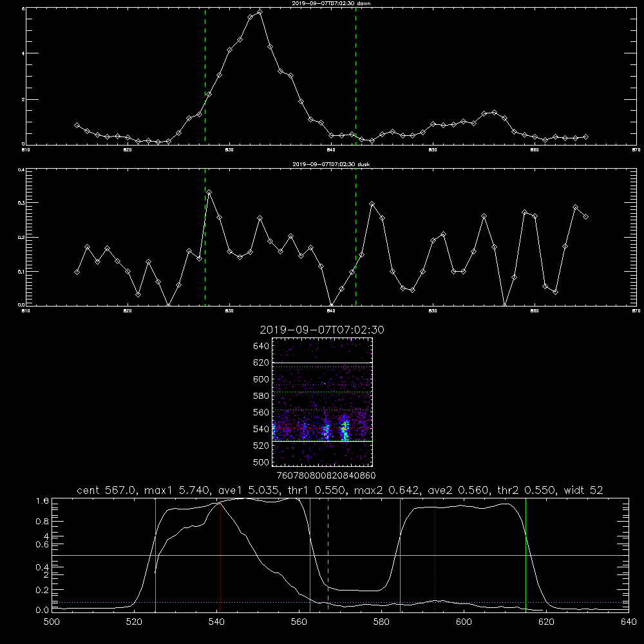Click the upper white horizontal line on the spectrogram

click(x=323, y=363)
